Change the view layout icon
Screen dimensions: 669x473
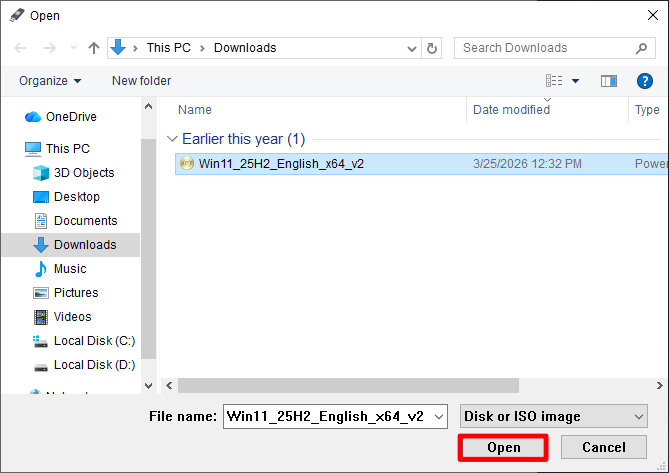pos(554,80)
